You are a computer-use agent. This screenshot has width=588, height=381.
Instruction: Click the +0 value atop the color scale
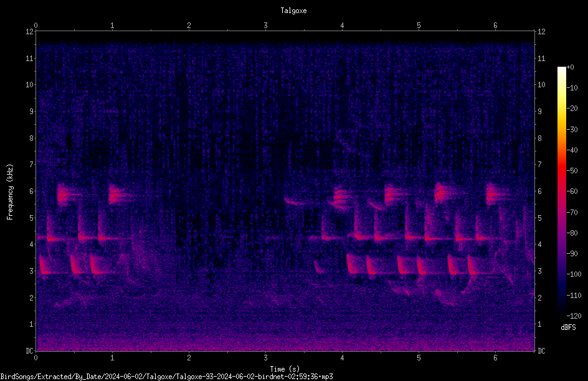pyautogui.click(x=570, y=67)
